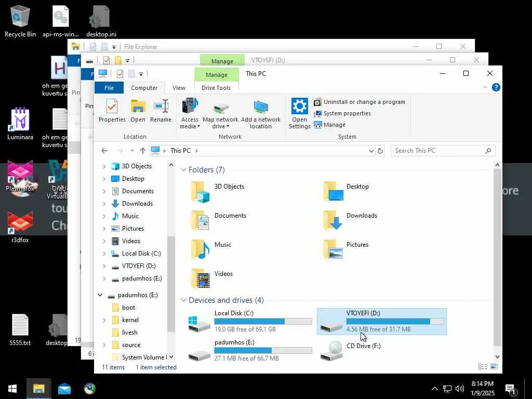The height and width of the screenshot is (399, 532).
Task: Select the 3D Objects folder icon
Action: click(x=200, y=192)
